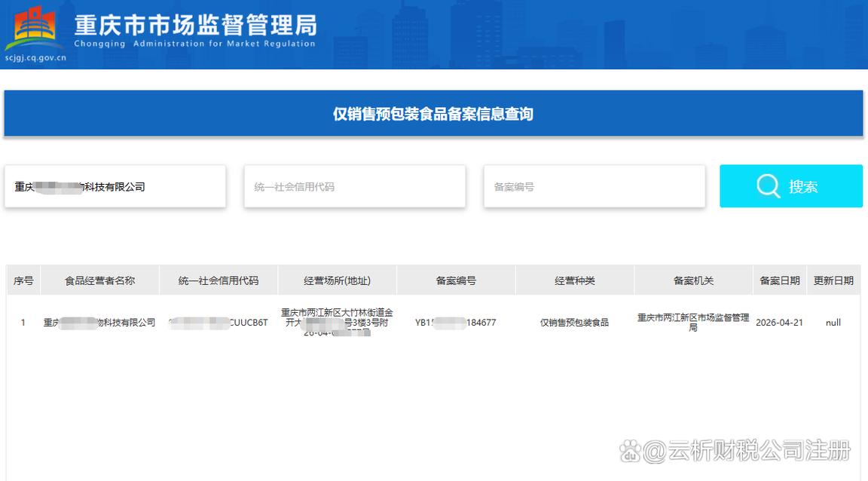Focus the 备案编号 input field
This screenshot has height=481, width=868.
pyautogui.click(x=594, y=187)
